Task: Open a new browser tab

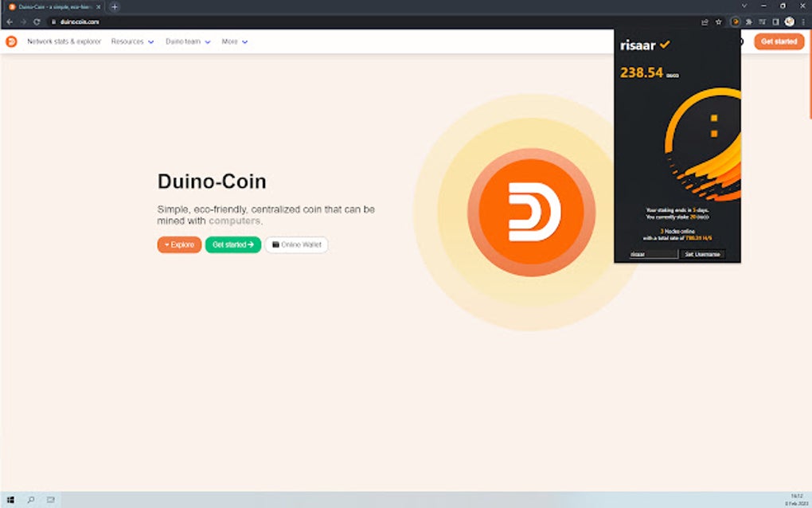Action: [x=115, y=6]
